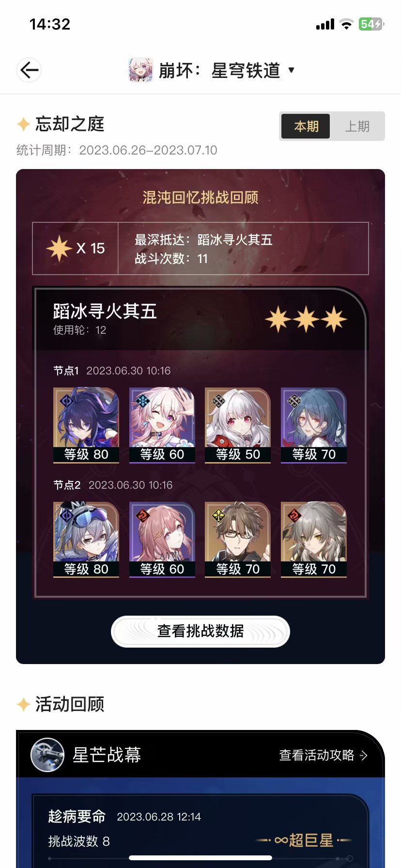
Task: Switch to the 上期 period tab
Action: (357, 126)
